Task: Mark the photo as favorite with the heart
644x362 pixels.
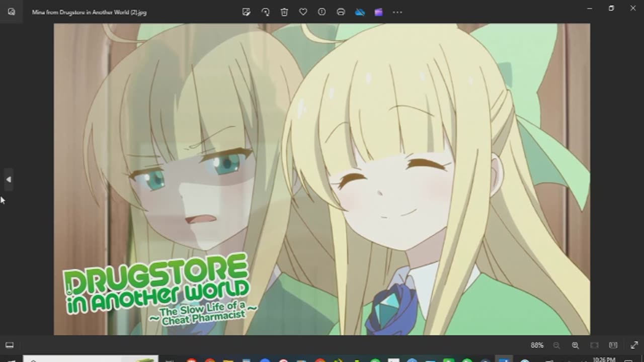Action: tap(303, 12)
